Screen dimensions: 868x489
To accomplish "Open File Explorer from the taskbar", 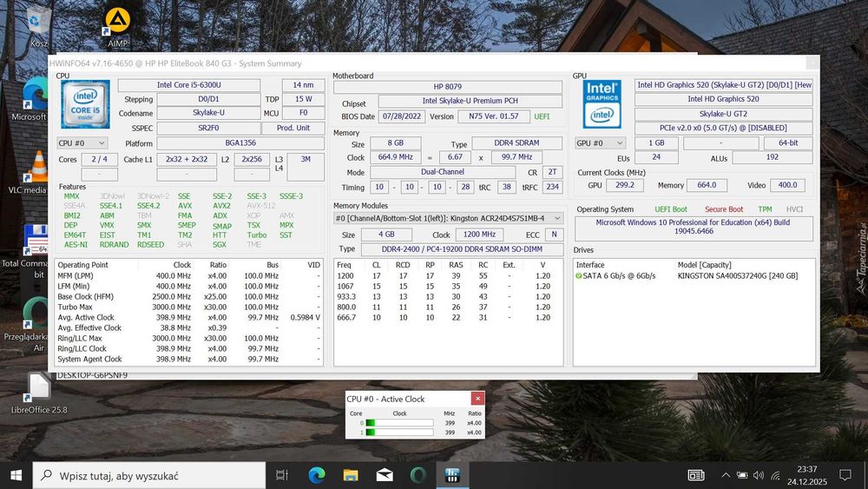I will 351,475.
